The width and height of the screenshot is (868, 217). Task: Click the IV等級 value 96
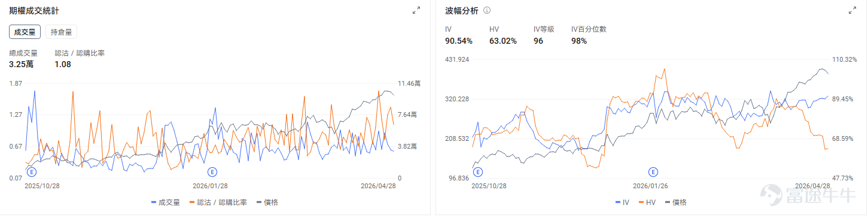(x=538, y=41)
